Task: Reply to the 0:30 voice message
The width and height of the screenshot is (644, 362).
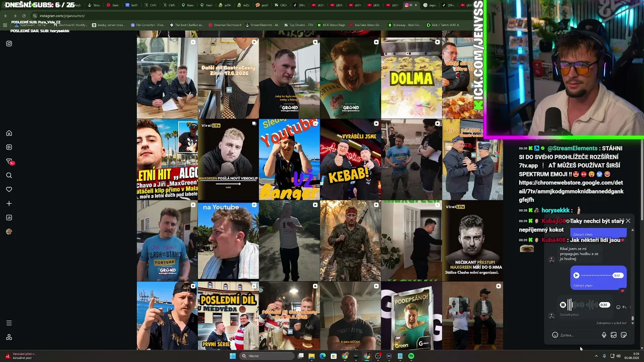Action: pyautogui.click(x=624, y=307)
